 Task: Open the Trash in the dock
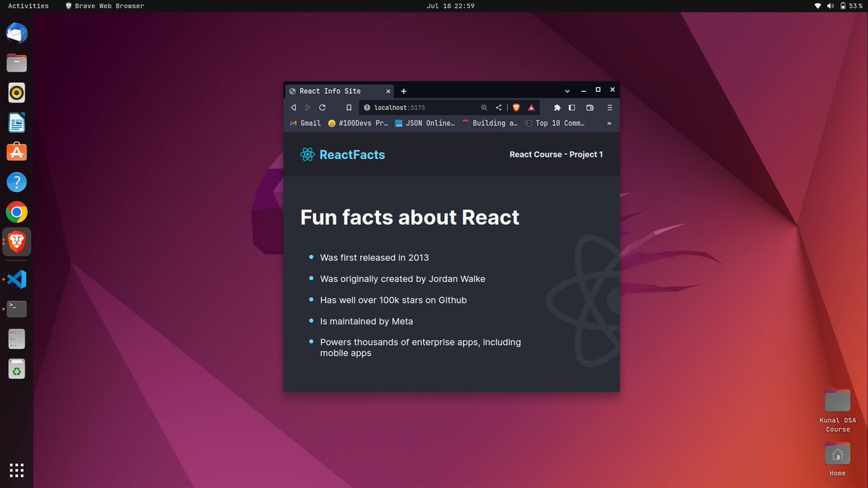point(17,369)
